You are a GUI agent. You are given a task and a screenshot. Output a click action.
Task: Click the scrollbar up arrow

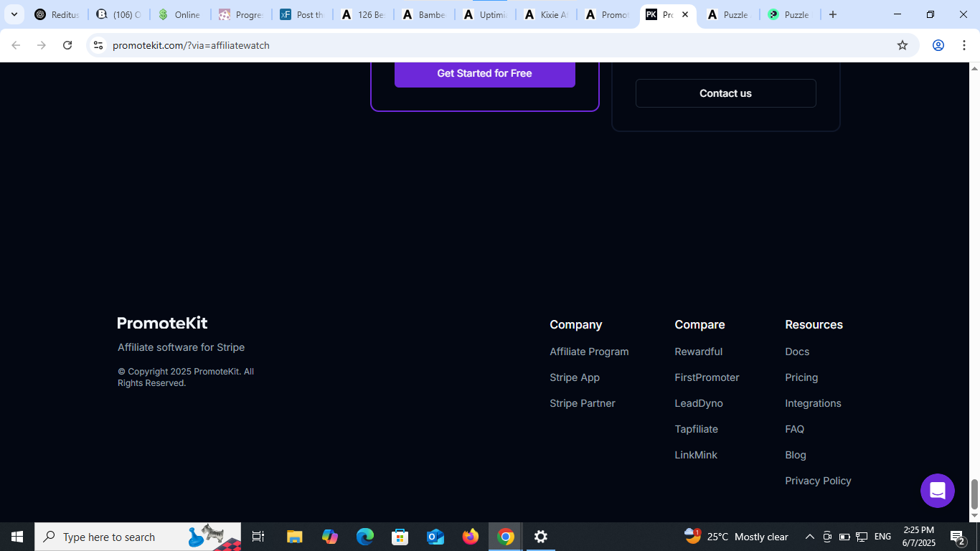[974, 68]
